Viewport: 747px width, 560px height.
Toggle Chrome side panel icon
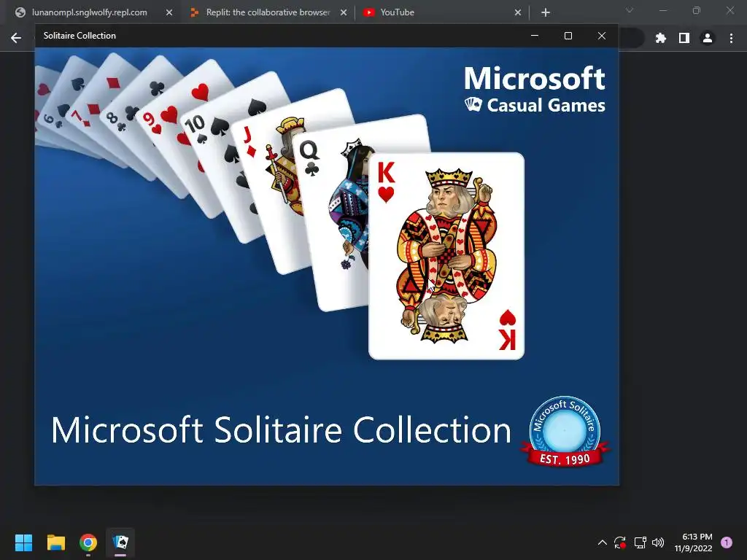click(x=684, y=38)
